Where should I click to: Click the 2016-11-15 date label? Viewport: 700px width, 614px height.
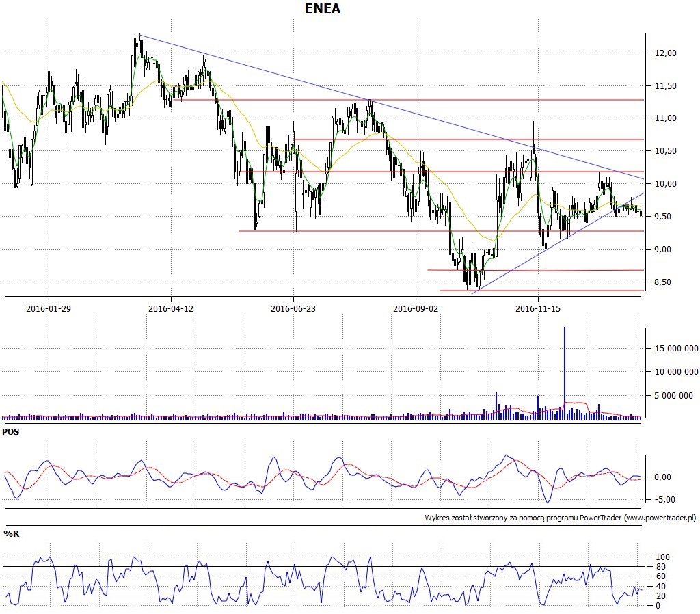(538, 308)
